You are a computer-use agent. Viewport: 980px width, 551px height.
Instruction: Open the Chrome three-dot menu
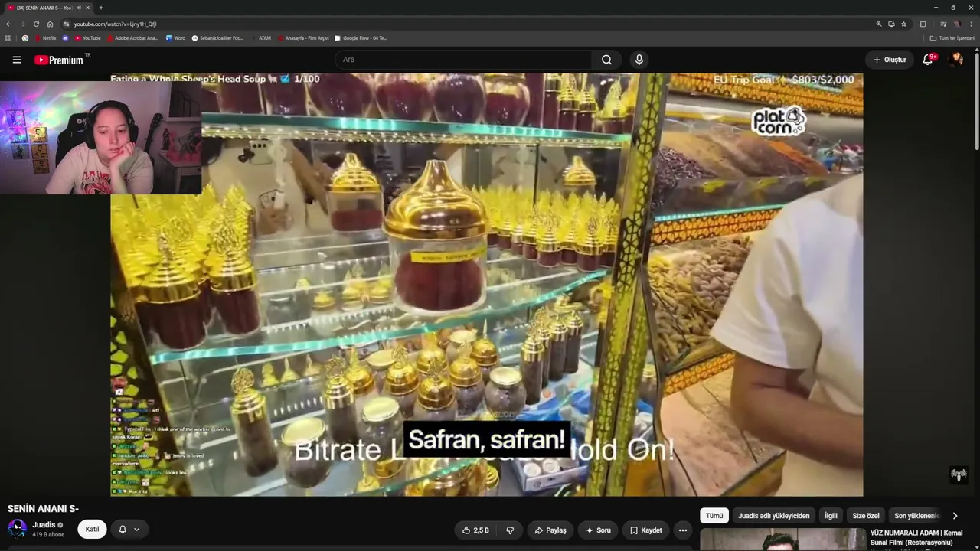pos(971,24)
